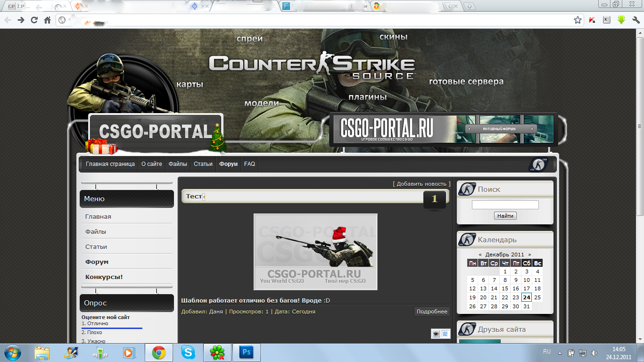This screenshot has height=362, width=644.
Task: Bookmark this page with the star icon
Action: tap(578, 20)
